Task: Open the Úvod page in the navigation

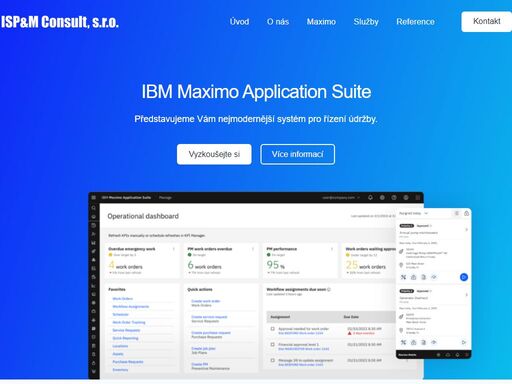Action: click(x=239, y=22)
